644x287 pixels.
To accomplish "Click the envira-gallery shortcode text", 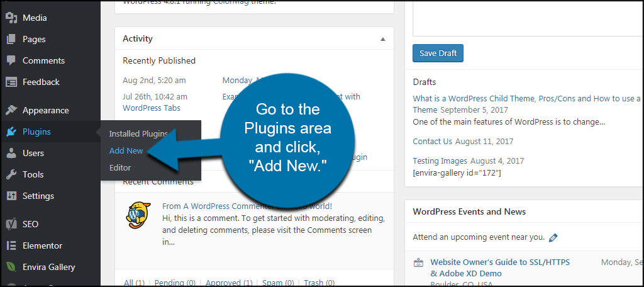I will tap(457, 173).
